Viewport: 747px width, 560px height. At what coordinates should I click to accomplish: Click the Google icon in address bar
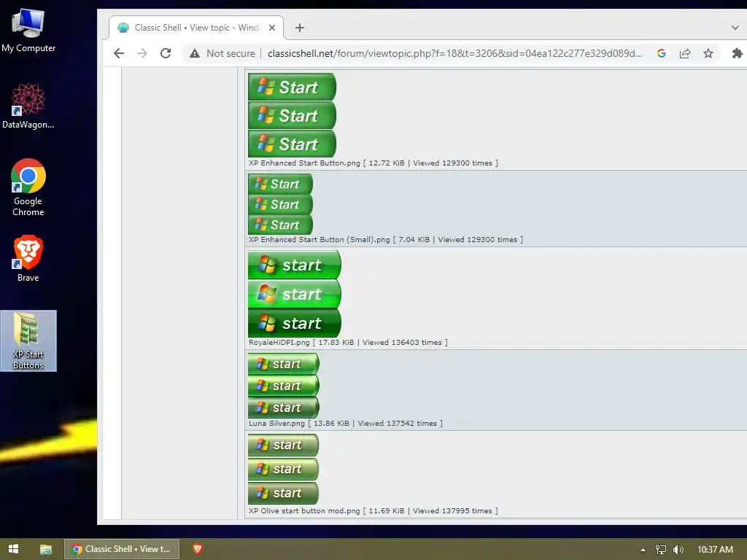point(661,53)
